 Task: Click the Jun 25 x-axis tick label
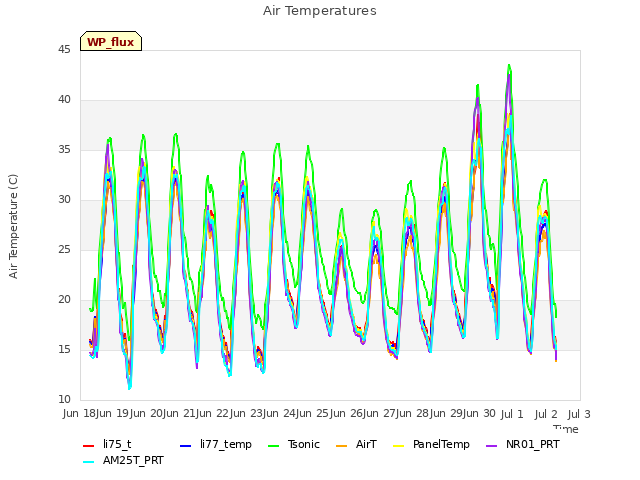(331, 414)
